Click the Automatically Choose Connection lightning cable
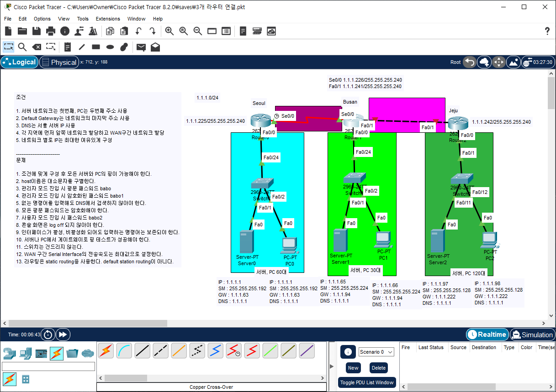Image resolution: width=556 pixels, height=392 pixels. click(106, 350)
